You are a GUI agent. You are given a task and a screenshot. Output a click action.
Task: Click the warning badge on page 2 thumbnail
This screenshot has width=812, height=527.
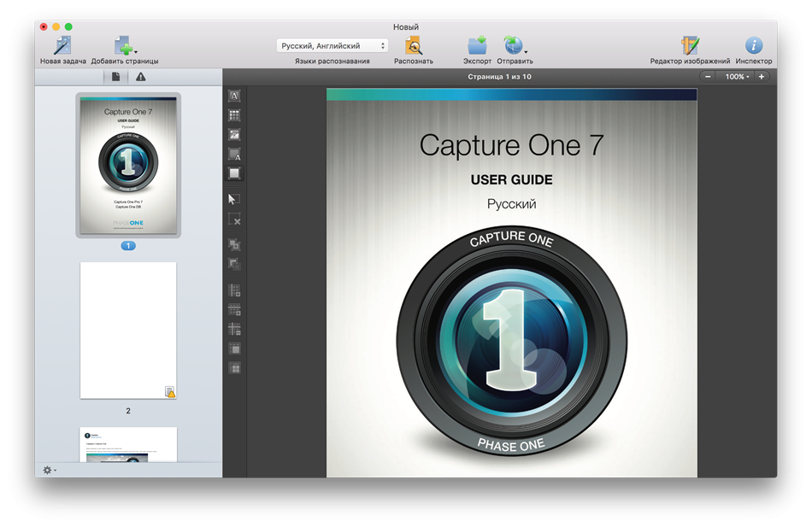(170, 392)
